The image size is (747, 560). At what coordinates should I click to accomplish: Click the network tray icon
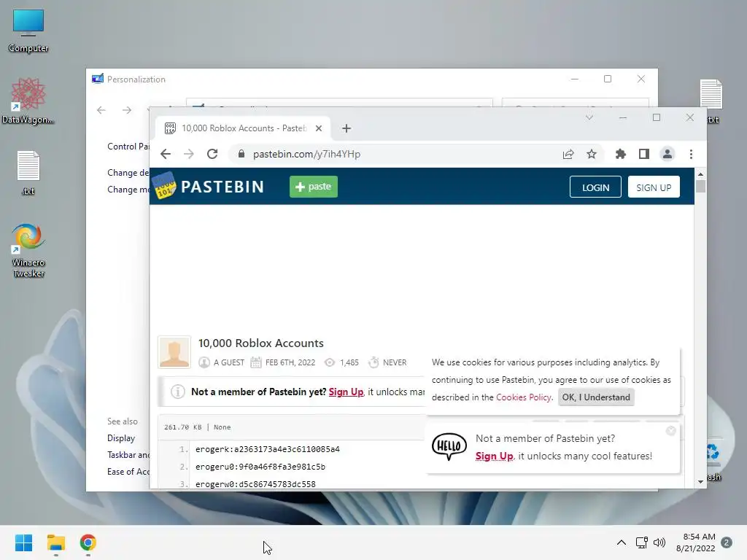click(641, 542)
